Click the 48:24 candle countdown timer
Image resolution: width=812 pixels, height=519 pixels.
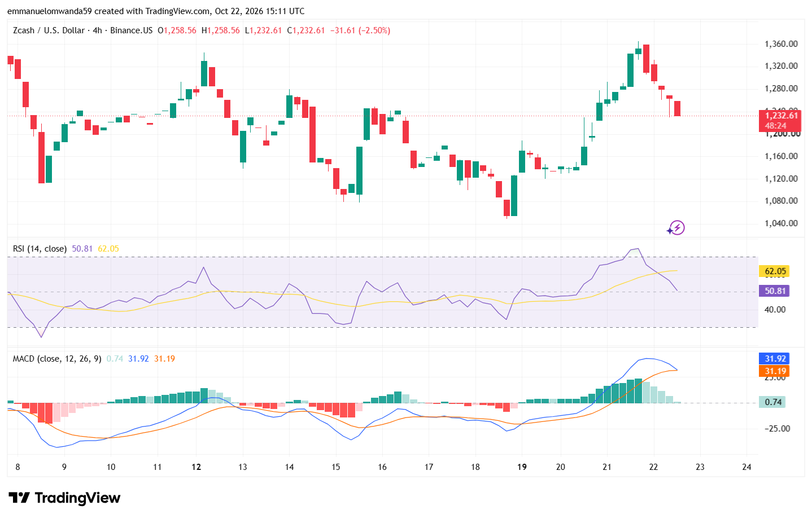click(776, 126)
